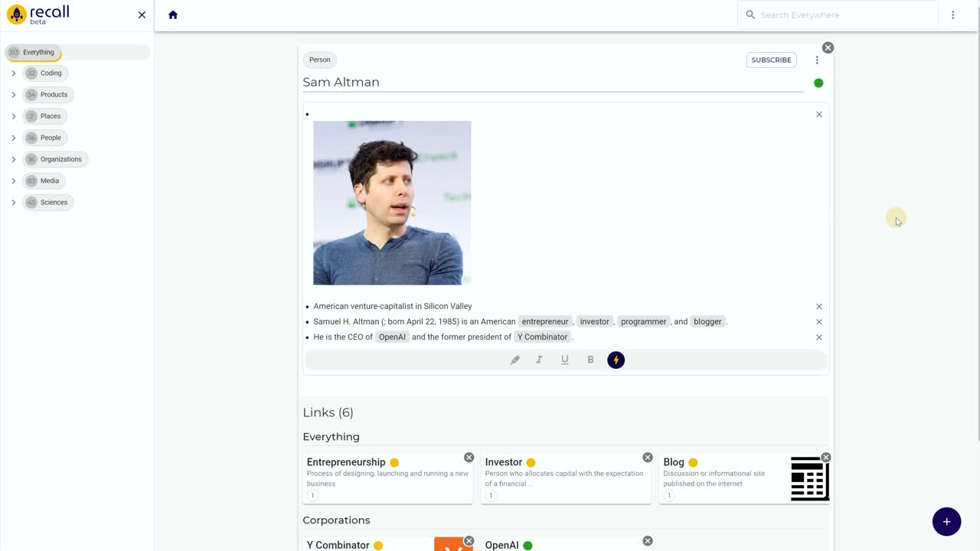Open the Products category
Viewport: 980px width, 551px height.
48,95
